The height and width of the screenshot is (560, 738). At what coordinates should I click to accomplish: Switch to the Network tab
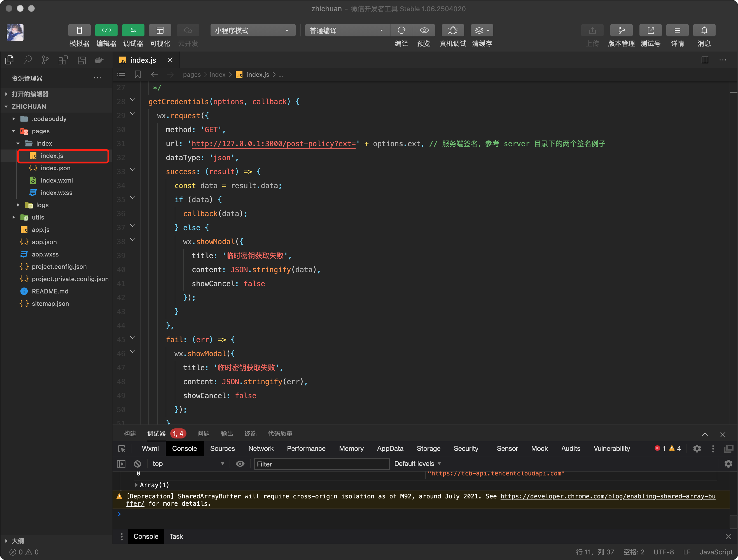click(261, 449)
